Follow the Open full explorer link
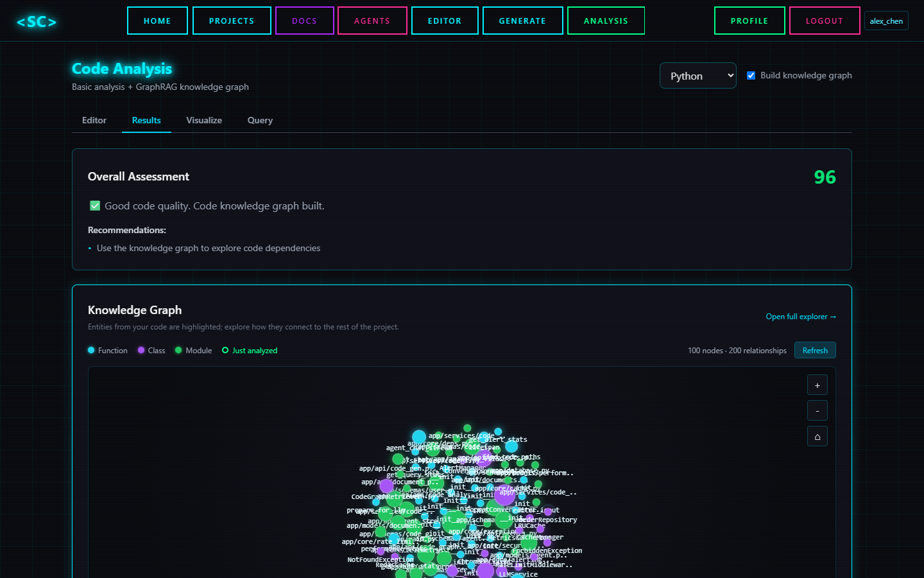 click(x=801, y=317)
